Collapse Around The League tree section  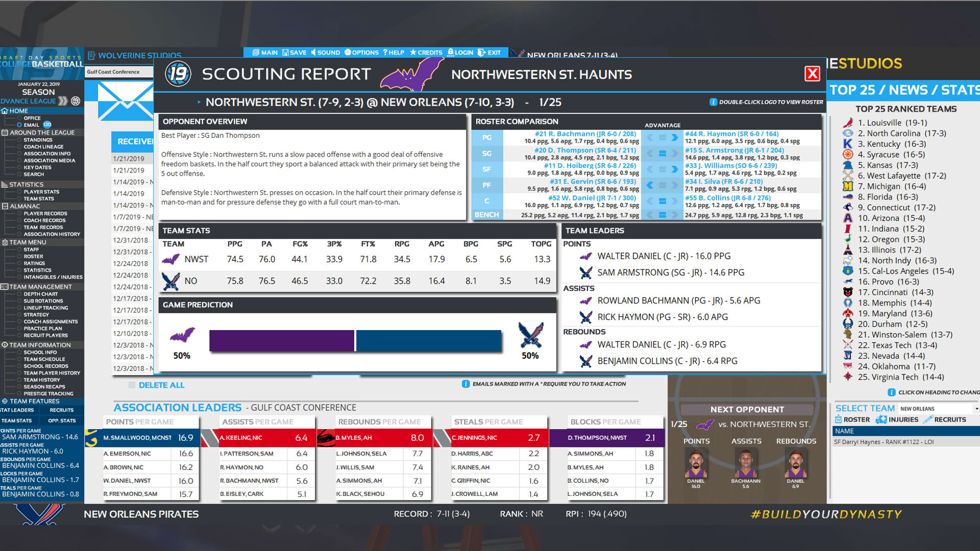coord(5,133)
